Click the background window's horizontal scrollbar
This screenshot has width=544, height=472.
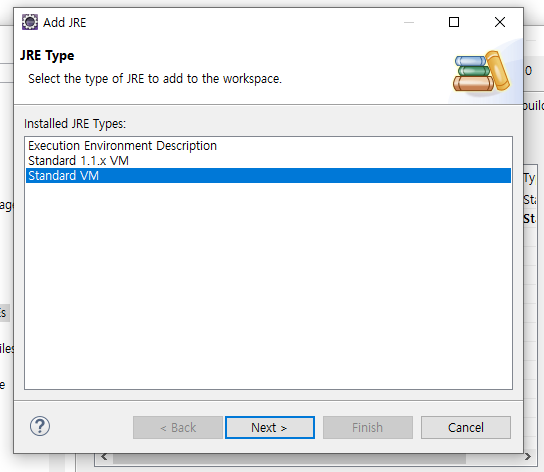pos(289,458)
